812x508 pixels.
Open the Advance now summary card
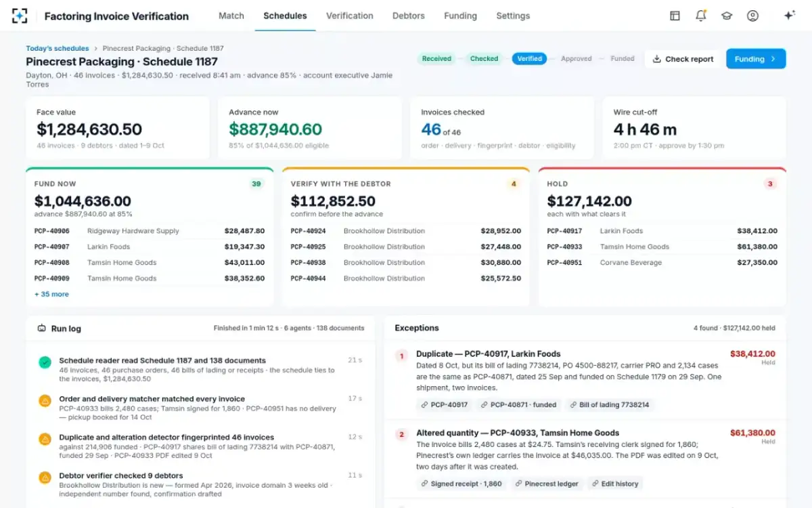[310, 128]
